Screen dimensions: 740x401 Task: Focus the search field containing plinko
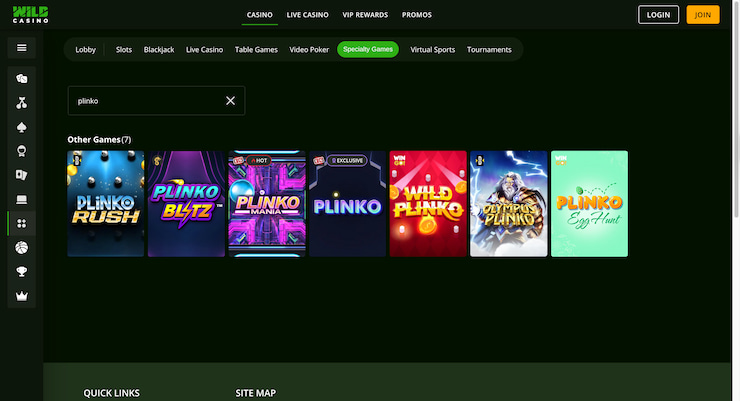point(156,100)
